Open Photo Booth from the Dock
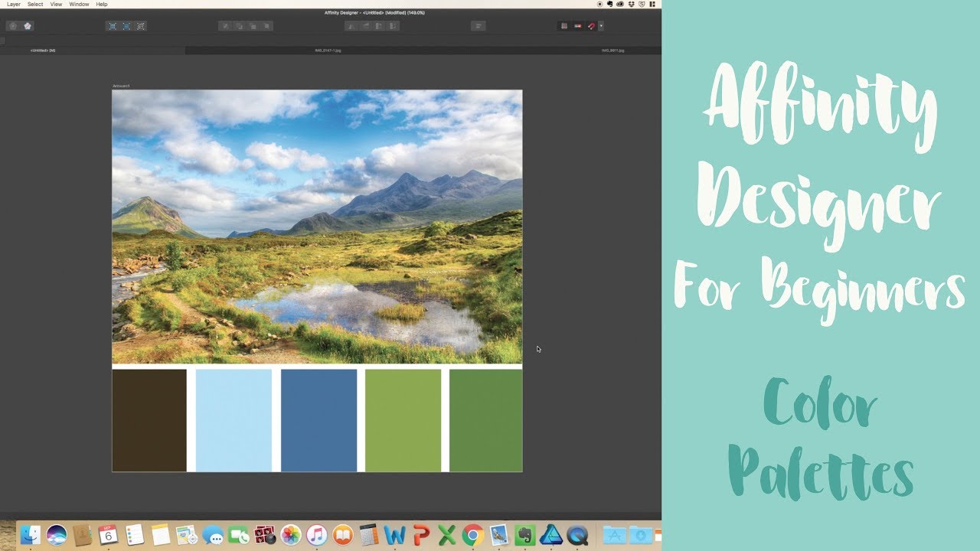Screen dimensions: 980x551 (x=265, y=535)
